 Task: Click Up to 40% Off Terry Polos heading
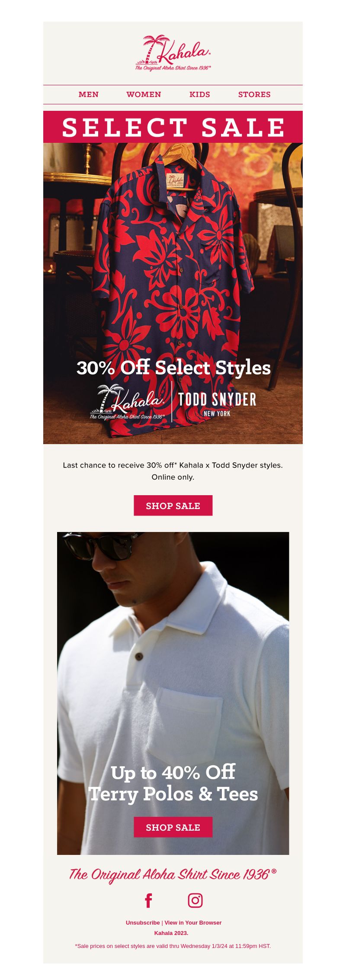point(173,783)
